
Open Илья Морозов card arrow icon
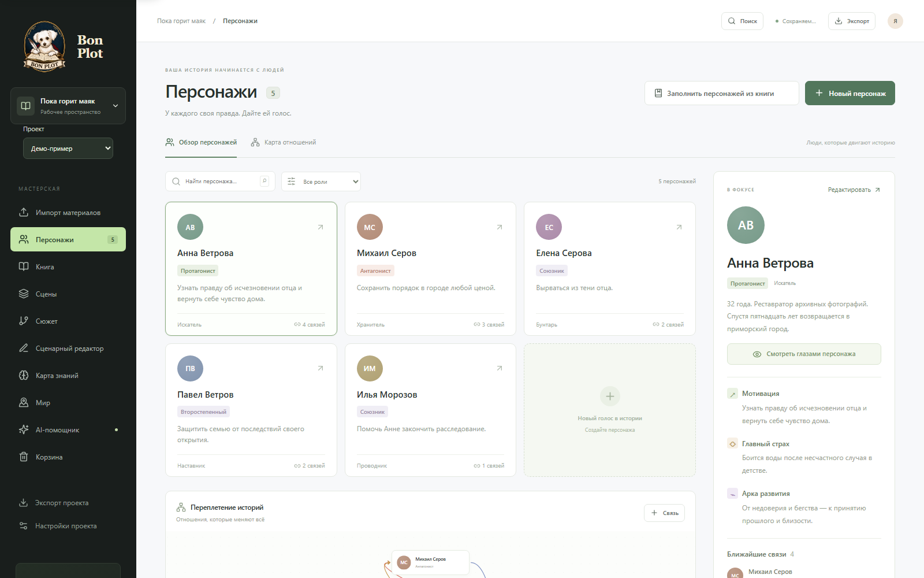[x=500, y=368]
